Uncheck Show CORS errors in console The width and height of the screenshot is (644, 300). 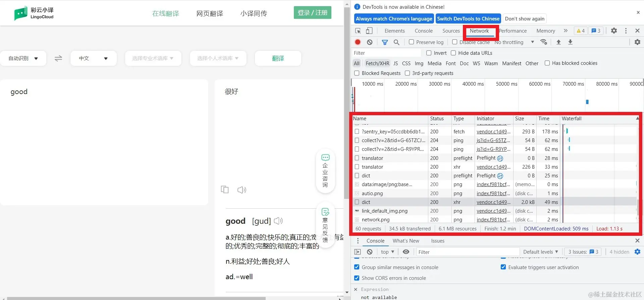coord(357,278)
